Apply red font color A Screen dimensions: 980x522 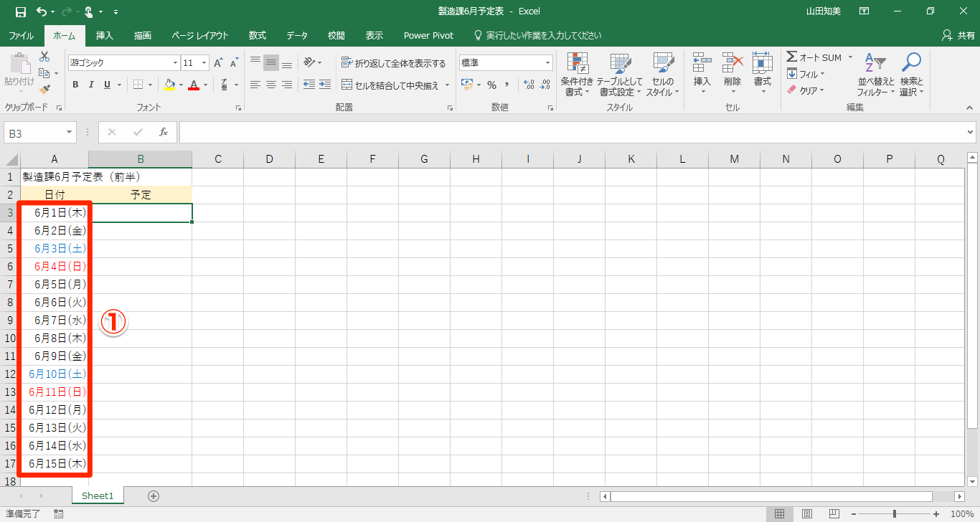point(194,85)
